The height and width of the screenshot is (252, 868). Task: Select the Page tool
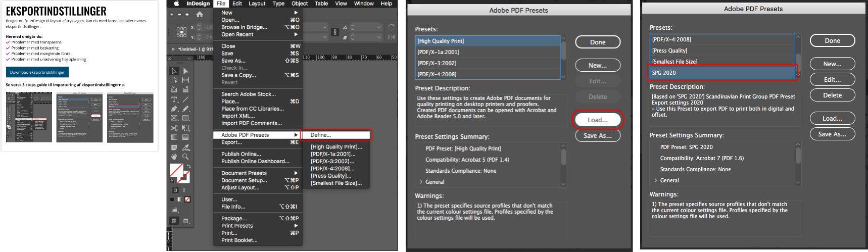pos(174,80)
